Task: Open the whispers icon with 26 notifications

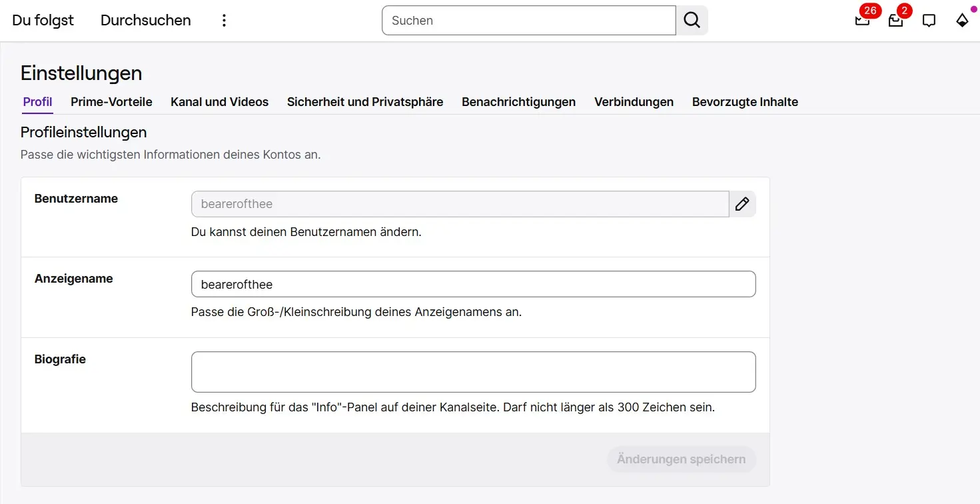Action: point(861,20)
